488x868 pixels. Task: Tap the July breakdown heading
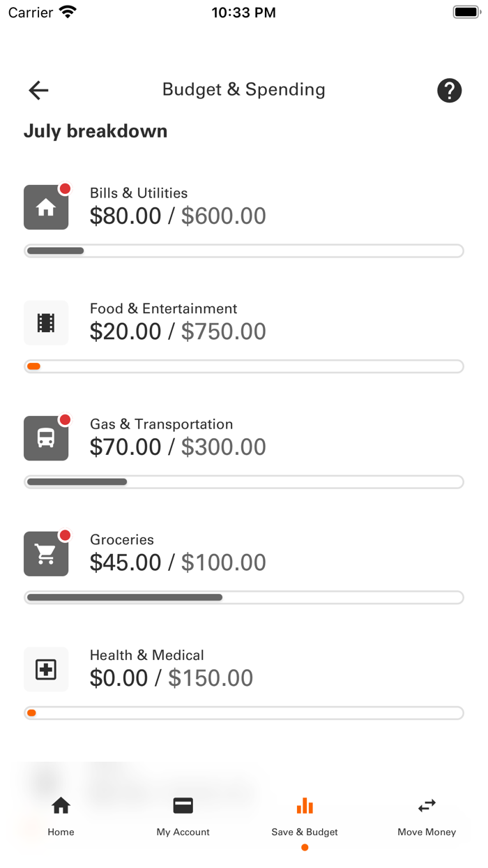pyautogui.click(x=96, y=131)
